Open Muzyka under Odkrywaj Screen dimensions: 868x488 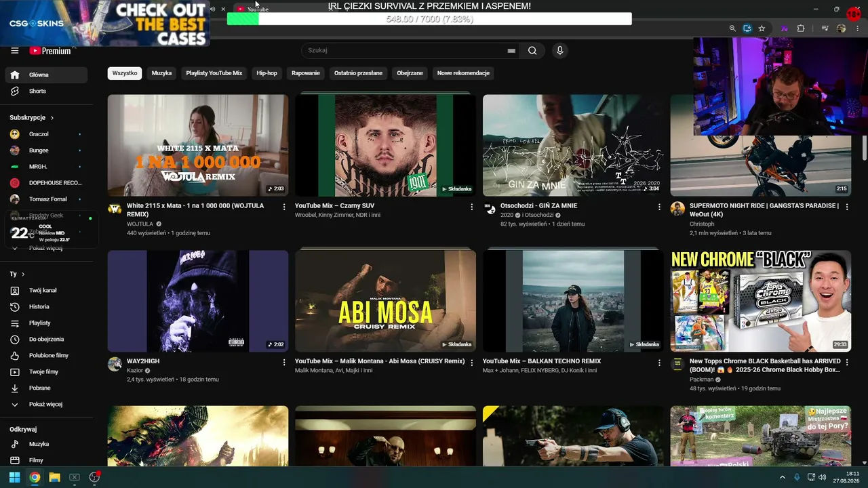click(46, 444)
